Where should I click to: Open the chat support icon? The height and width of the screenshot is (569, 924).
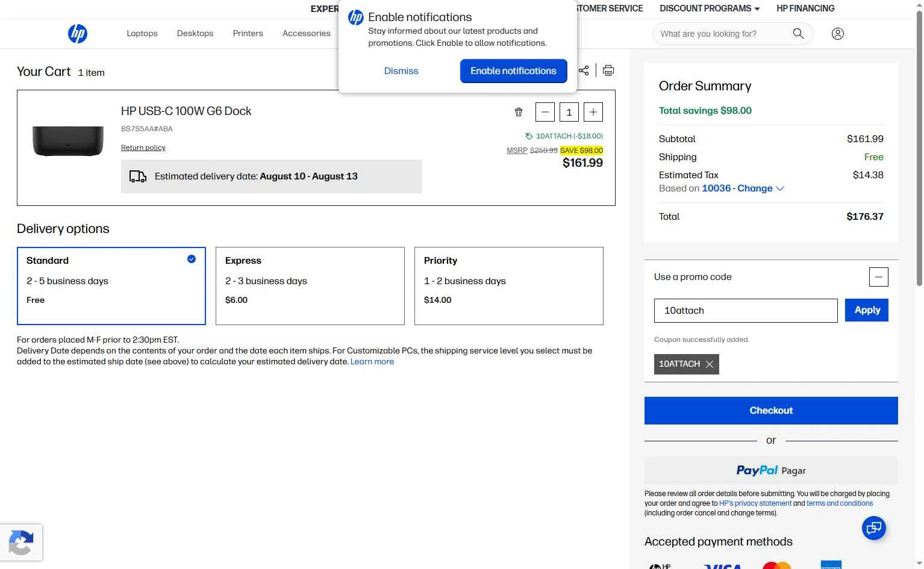tap(874, 528)
